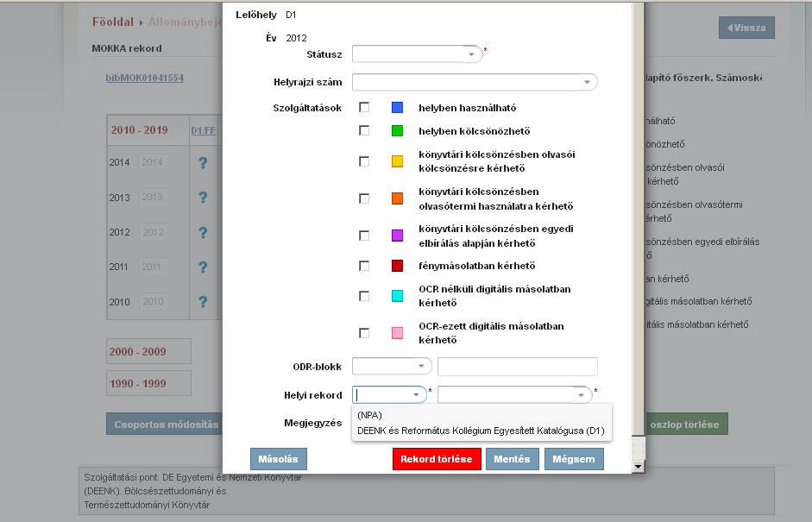Screen dimensions: 812x522
Task: Check the 'helyben kölcsönözhető' service checkbox
Action: pos(364,131)
